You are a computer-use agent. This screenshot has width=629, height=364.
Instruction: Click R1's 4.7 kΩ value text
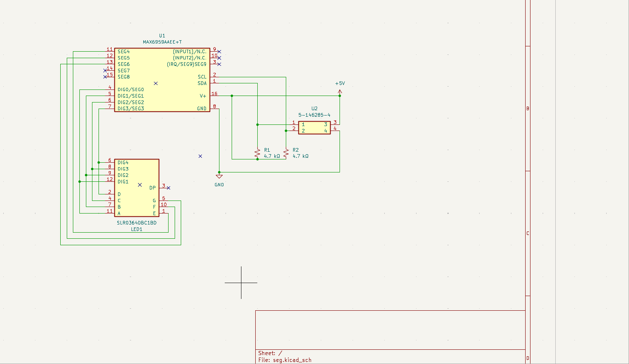click(272, 156)
